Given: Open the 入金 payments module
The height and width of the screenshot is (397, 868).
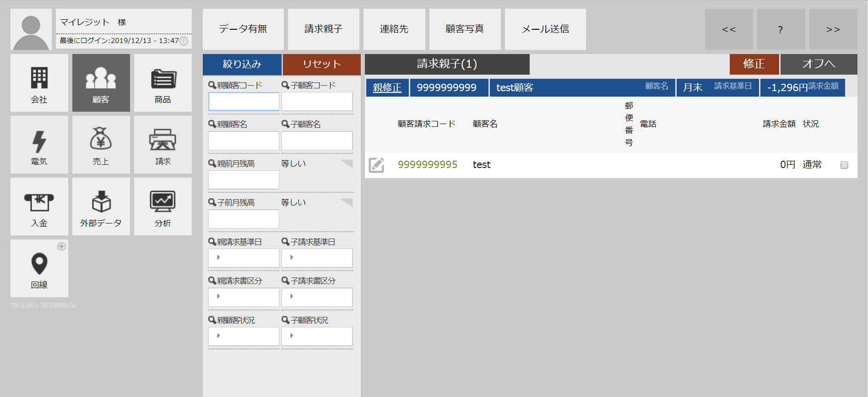Looking at the screenshot, I should 39,207.
